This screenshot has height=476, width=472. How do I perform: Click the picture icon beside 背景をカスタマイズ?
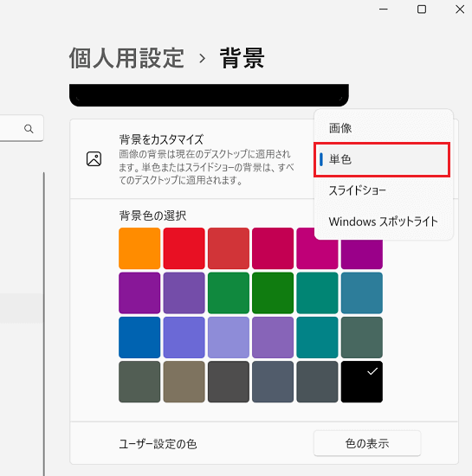[x=94, y=158]
